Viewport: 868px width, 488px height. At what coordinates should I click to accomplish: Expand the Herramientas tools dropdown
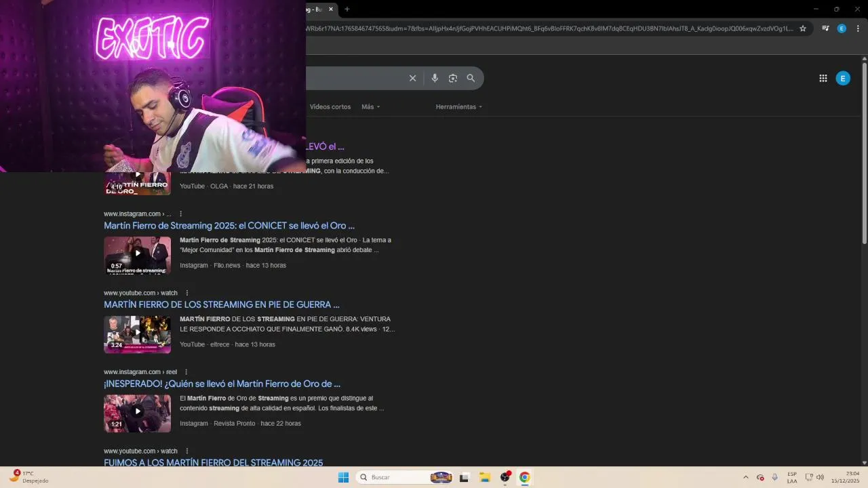(459, 106)
